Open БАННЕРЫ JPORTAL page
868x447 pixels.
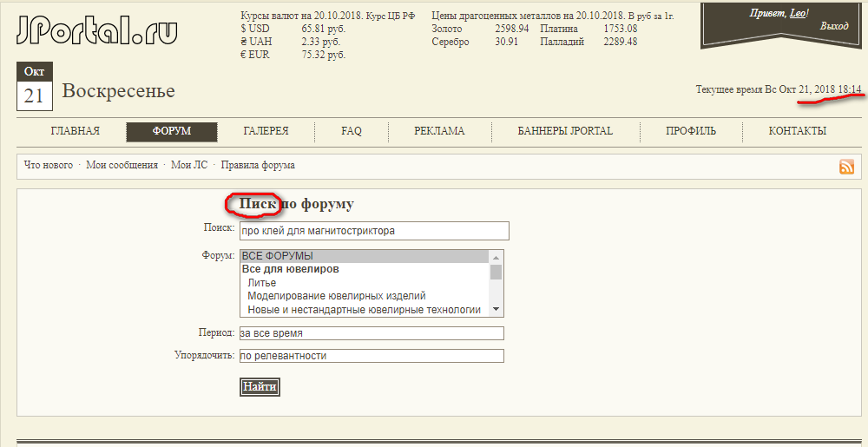(565, 131)
